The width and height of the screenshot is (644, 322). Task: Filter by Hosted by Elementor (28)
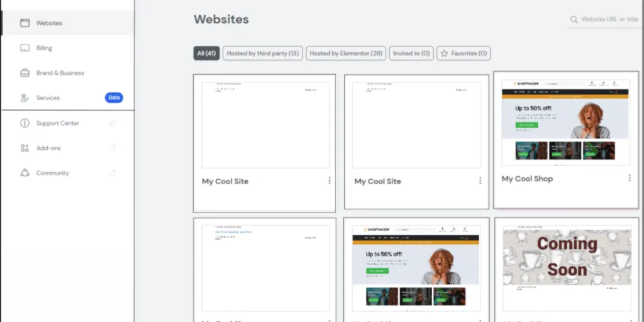click(346, 53)
